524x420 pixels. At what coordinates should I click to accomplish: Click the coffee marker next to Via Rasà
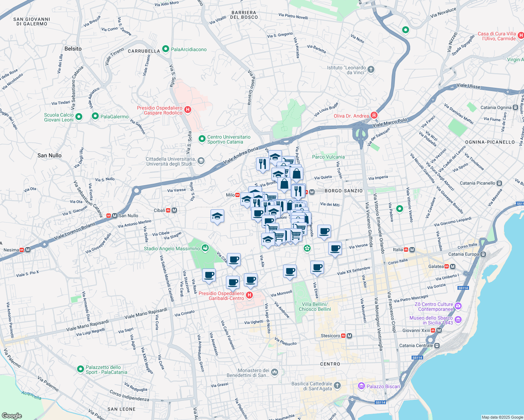coord(209,275)
